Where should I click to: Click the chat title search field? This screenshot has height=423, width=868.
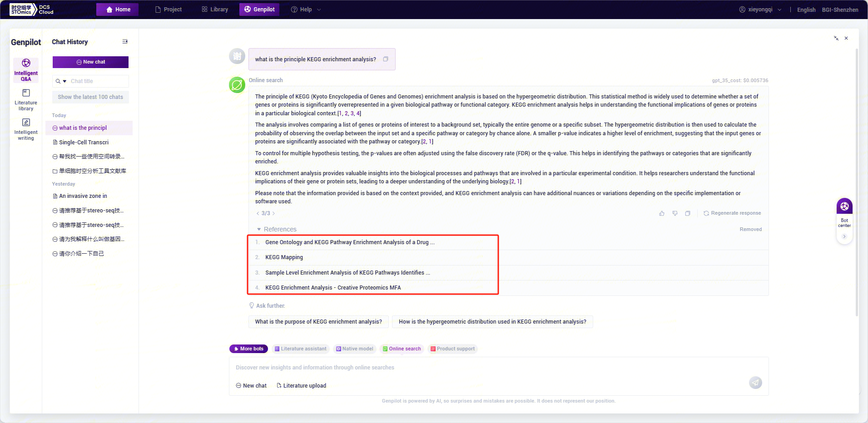pos(98,81)
